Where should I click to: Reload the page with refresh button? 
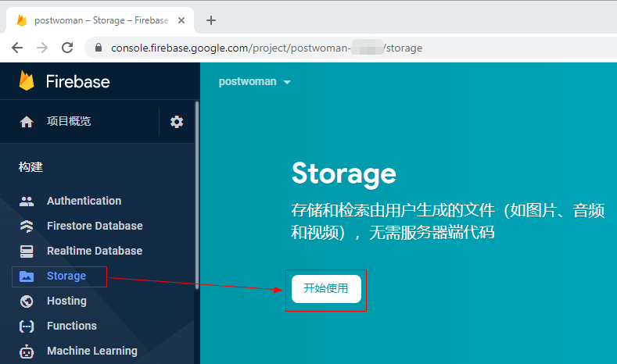[67, 48]
